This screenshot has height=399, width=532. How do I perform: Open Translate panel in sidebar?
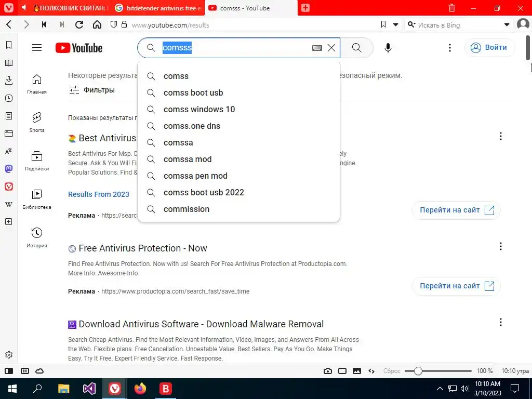[9, 151]
